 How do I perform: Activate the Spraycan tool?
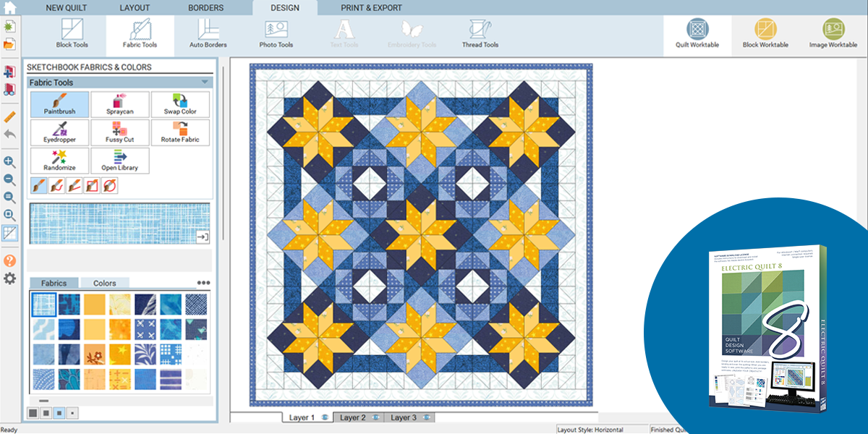click(x=120, y=104)
